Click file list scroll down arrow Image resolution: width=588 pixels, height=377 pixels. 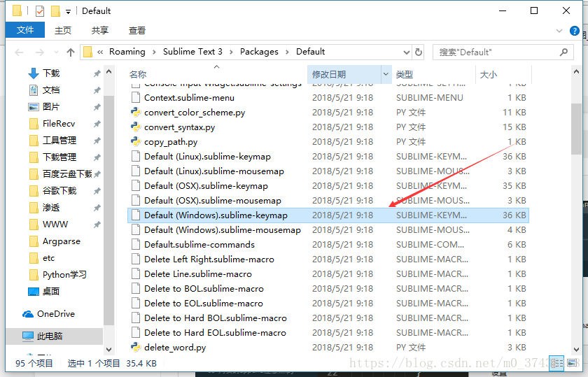[576, 349]
